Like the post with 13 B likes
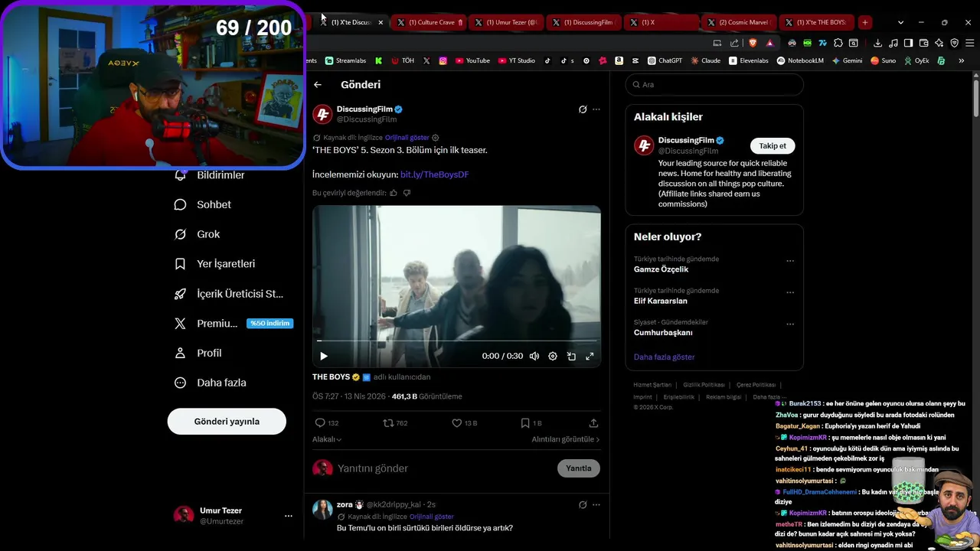This screenshot has width=980, height=551. click(x=464, y=423)
